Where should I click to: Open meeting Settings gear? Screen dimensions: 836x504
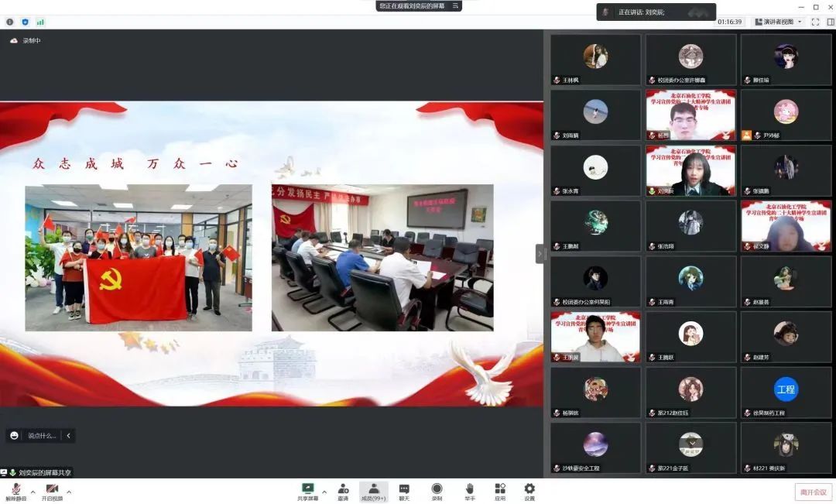click(x=529, y=489)
